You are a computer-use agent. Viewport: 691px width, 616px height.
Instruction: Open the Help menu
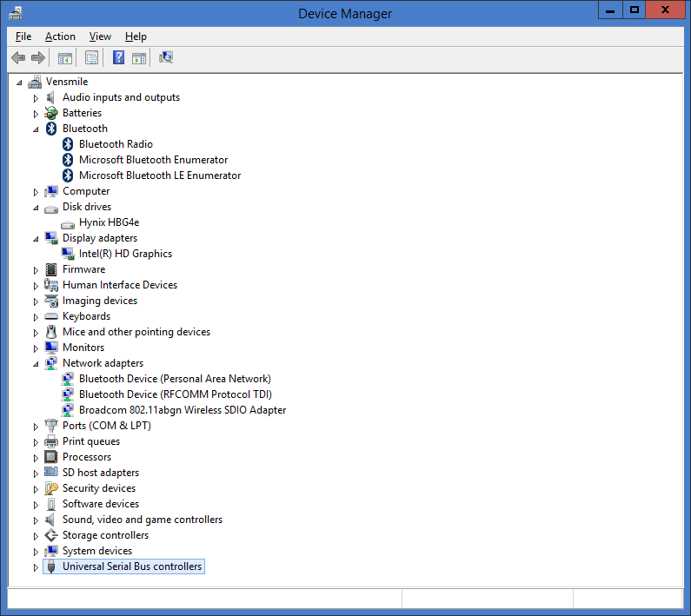pyautogui.click(x=136, y=36)
